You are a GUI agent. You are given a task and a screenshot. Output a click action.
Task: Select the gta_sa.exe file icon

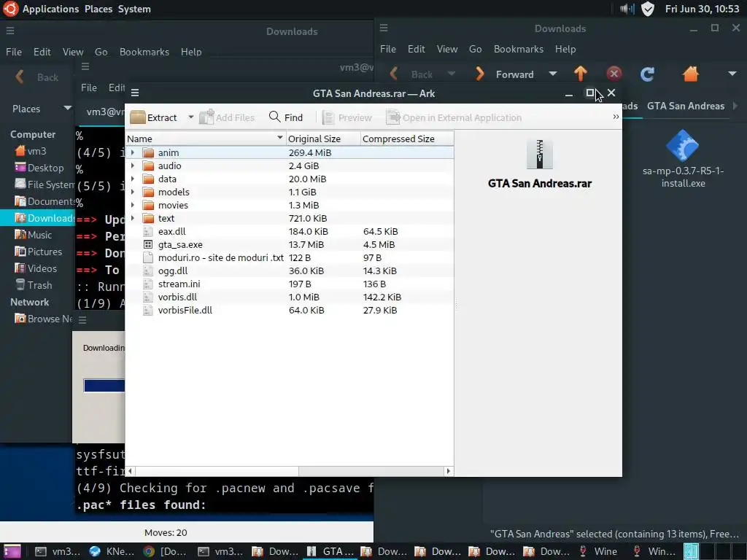pyautogui.click(x=148, y=244)
